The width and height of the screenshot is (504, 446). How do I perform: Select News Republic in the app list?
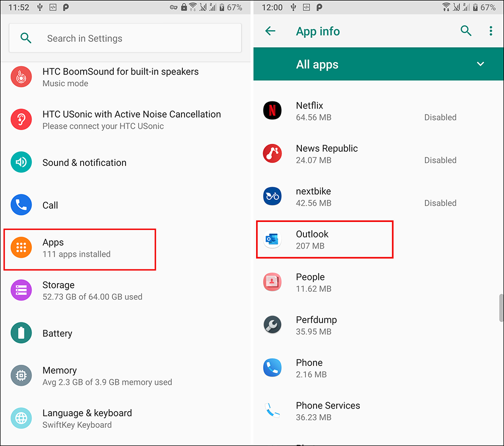point(378,154)
